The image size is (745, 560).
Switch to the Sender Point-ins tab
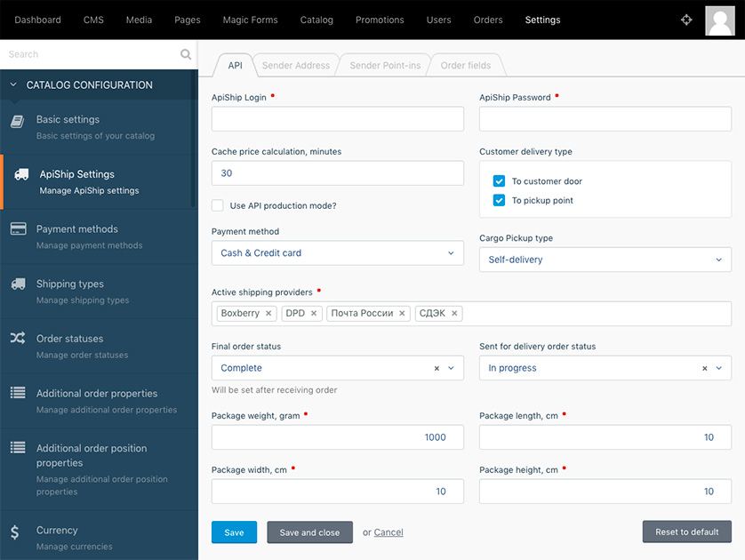tap(385, 66)
